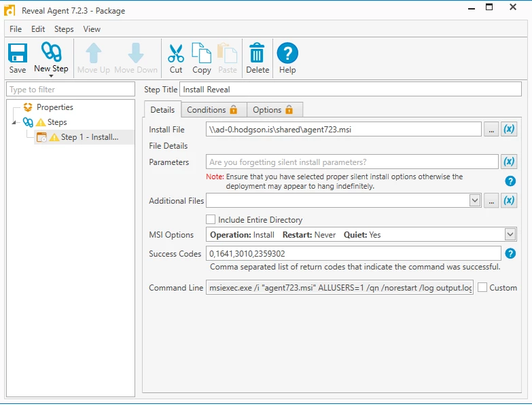Open the Edit menu

click(38, 29)
